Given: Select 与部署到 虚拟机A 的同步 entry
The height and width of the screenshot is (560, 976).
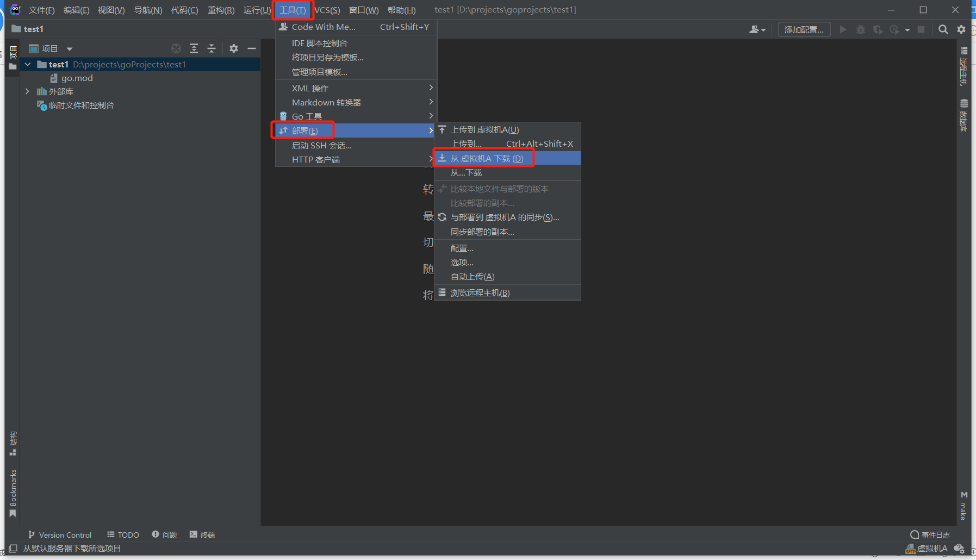Looking at the screenshot, I should click(x=508, y=217).
